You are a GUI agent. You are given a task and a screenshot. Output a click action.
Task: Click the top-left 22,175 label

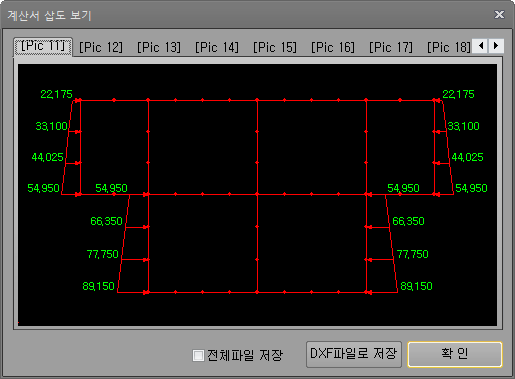click(x=56, y=94)
